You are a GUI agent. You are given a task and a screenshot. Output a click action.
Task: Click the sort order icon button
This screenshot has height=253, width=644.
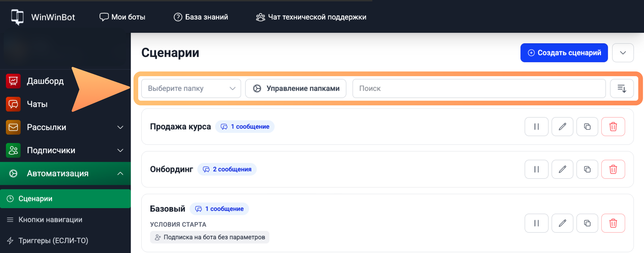pos(622,89)
